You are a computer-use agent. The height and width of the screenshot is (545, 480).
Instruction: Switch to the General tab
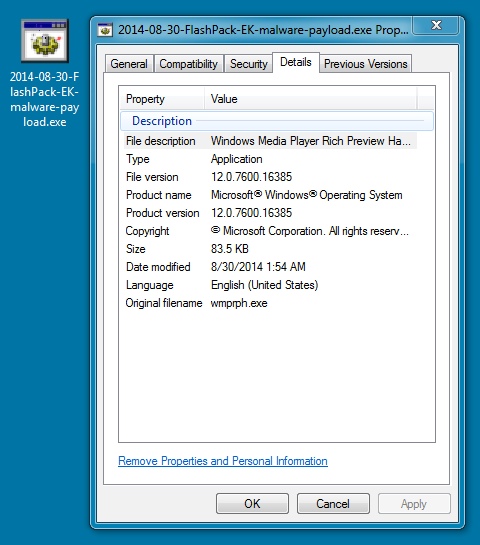click(x=129, y=64)
